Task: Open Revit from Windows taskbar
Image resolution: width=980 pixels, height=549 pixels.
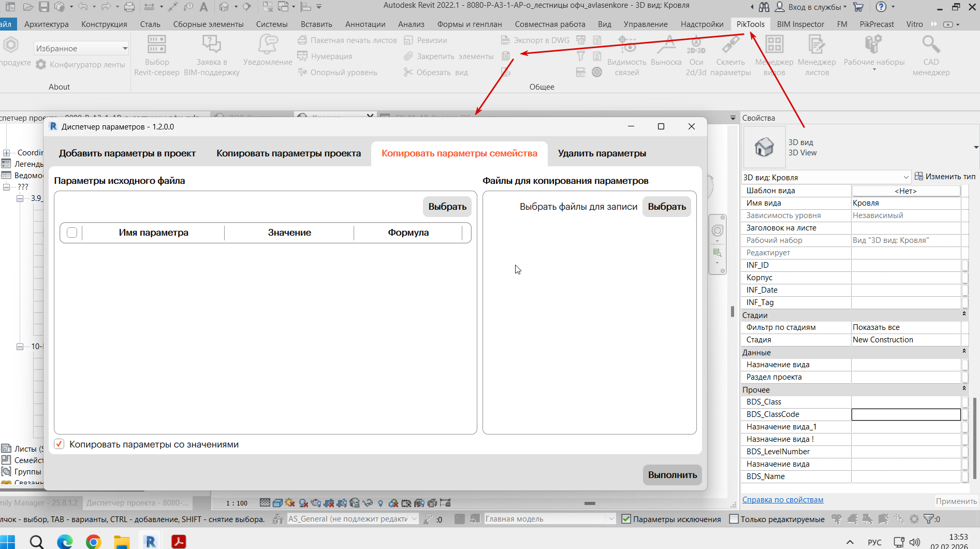Action: (x=151, y=541)
